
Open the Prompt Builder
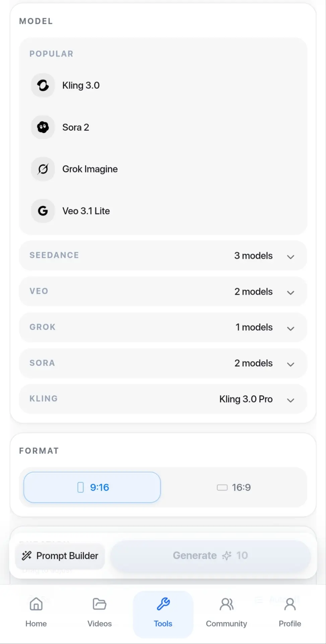click(x=60, y=556)
